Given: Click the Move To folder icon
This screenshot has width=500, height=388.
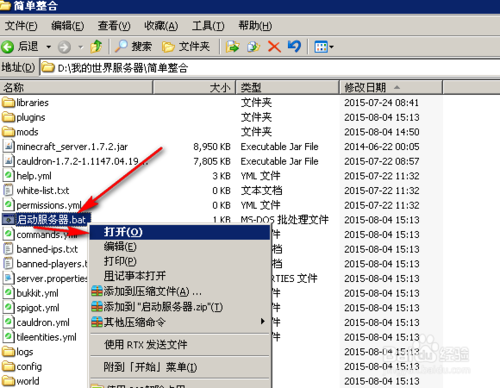Looking at the screenshot, I should 232,47.
